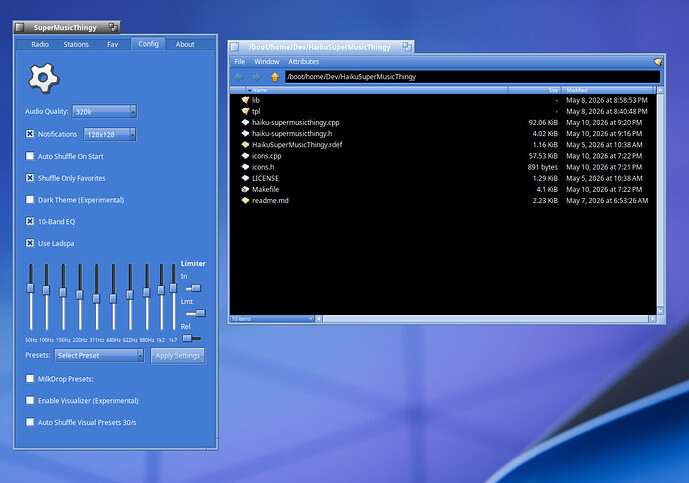
Task: Select the Config tab
Action: 149,44
